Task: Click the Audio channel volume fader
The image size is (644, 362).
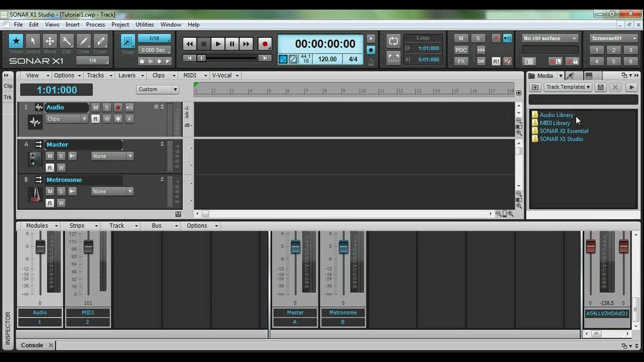Action: [x=40, y=247]
